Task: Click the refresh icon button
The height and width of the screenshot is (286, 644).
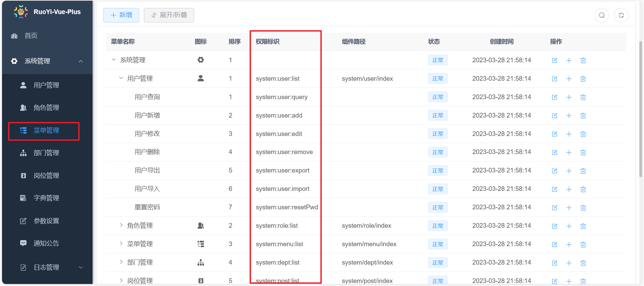Action: click(621, 15)
